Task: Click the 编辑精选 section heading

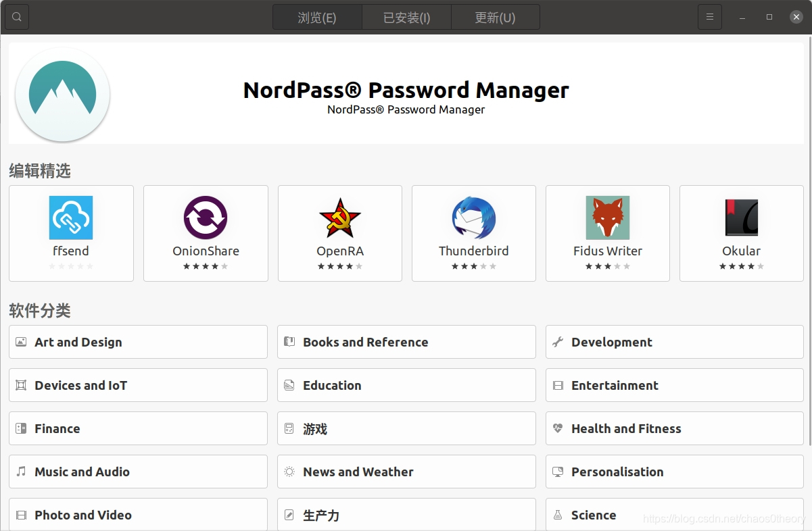Action: click(x=40, y=172)
